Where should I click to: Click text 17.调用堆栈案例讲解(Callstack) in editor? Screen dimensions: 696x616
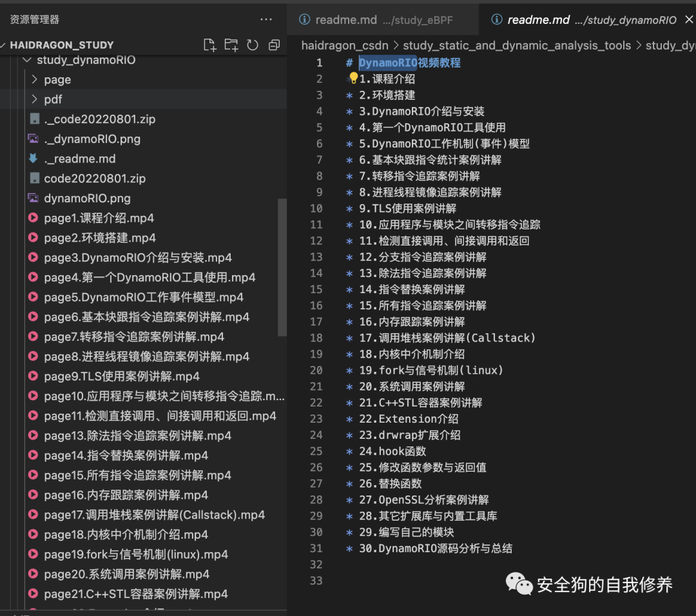(447, 338)
